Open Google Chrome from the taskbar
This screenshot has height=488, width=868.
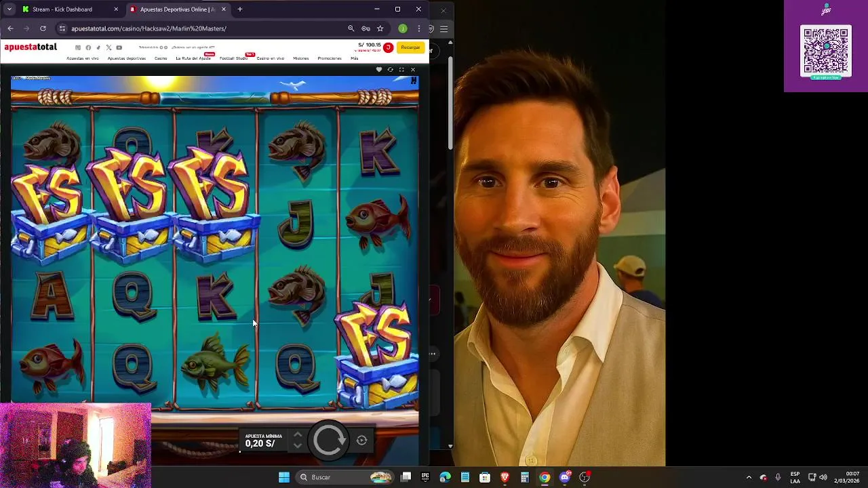click(x=545, y=477)
